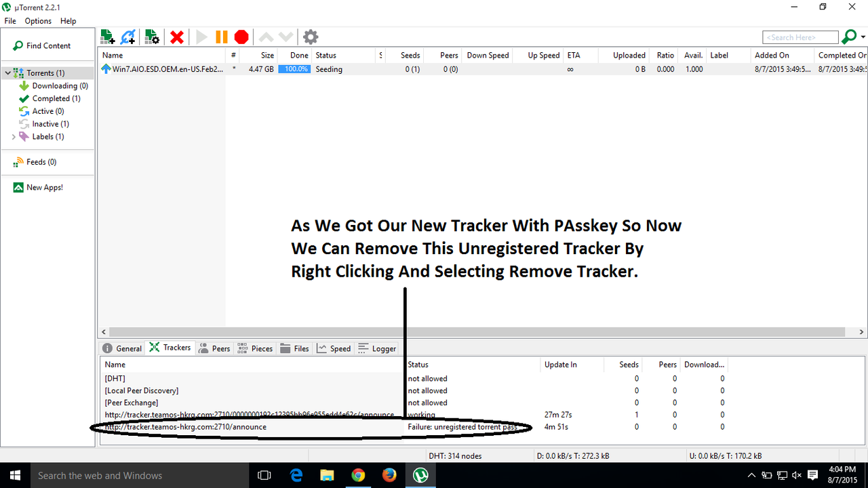Select Completed (1) category
Screen dimensions: 868x488
pyautogui.click(x=50, y=98)
